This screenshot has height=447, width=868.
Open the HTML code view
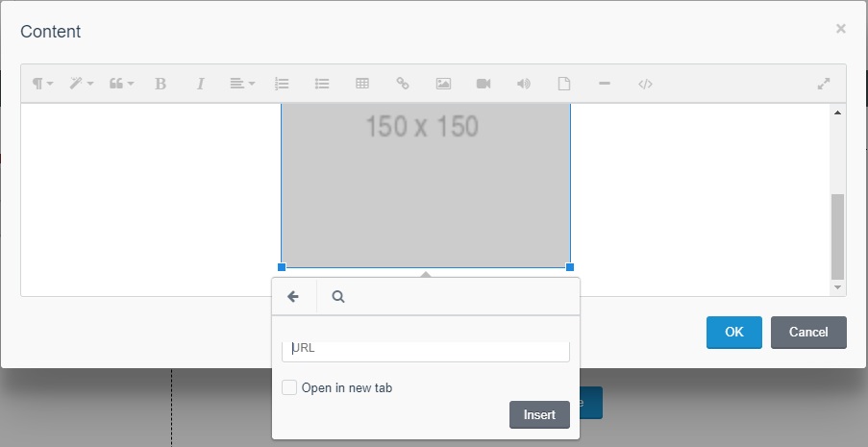click(645, 84)
